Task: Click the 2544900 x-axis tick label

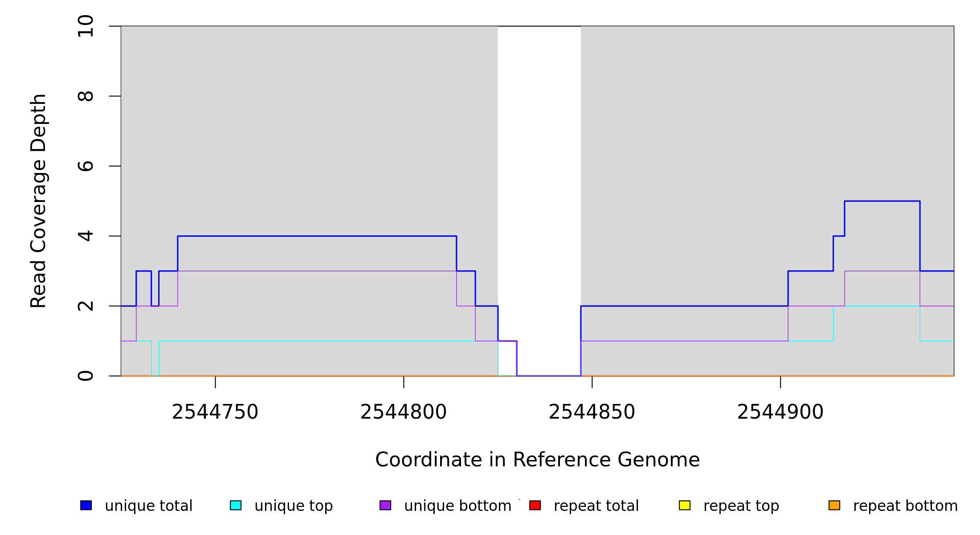Action: [780, 412]
